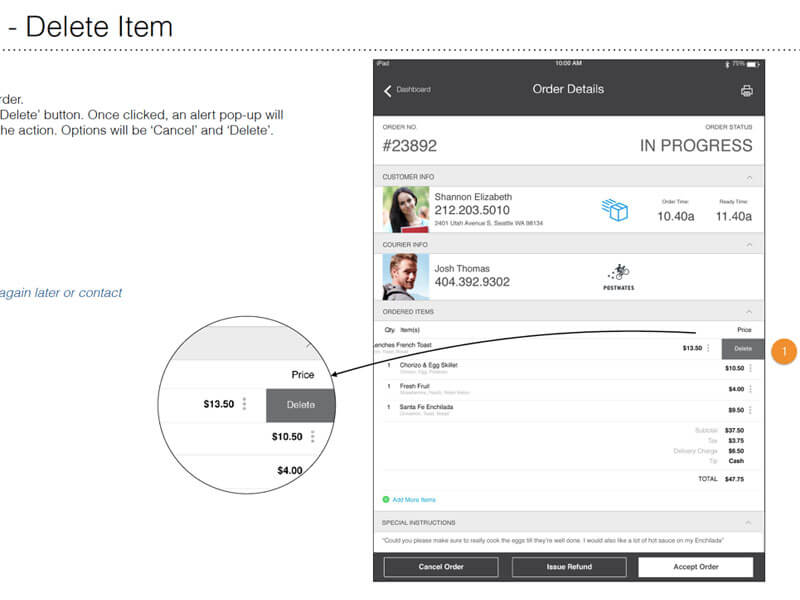Click Delete next to French Toast item
This screenshot has width=800, height=600.
(741, 347)
